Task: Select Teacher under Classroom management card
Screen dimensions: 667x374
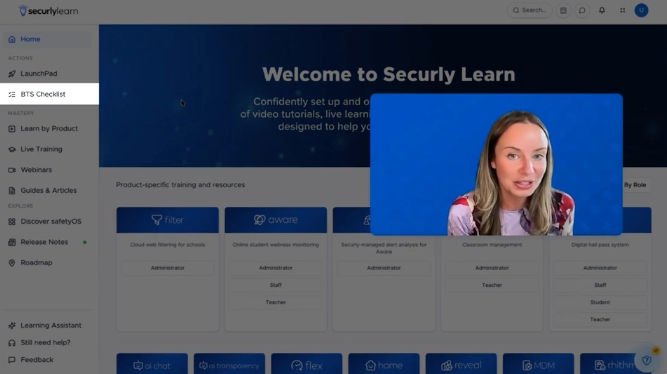Action: pos(492,285)
